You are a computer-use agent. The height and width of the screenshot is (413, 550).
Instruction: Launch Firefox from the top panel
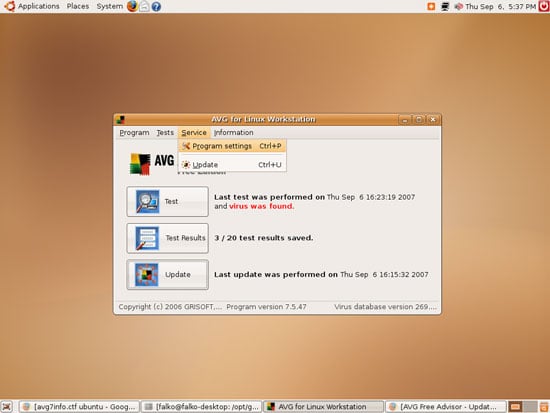(x=132, y=6)
